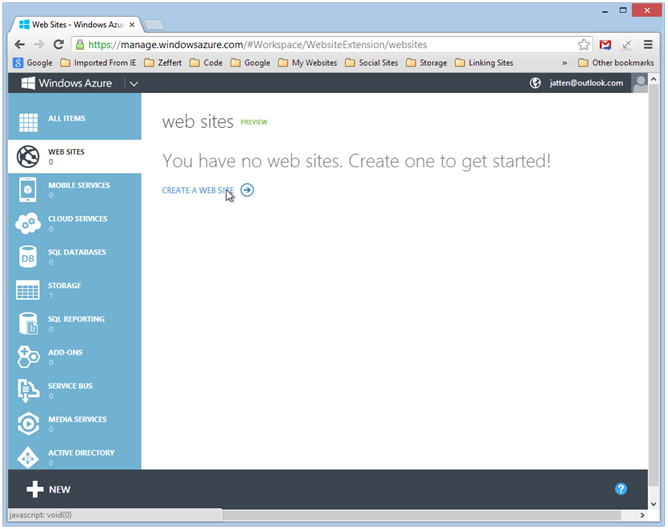Click the 'web sites' page heading
Viewport: 668px width, 529px height.
[x=198, y=122]
